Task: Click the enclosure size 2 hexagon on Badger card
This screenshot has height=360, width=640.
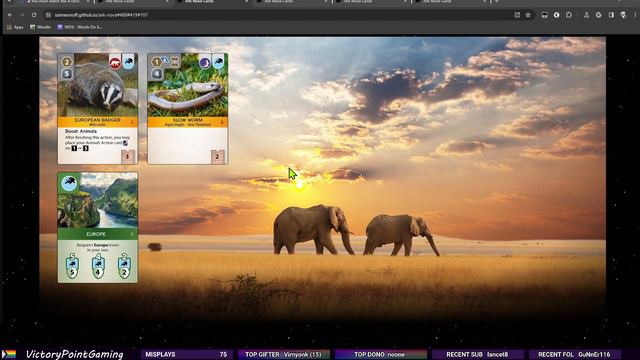Action: 67,62
